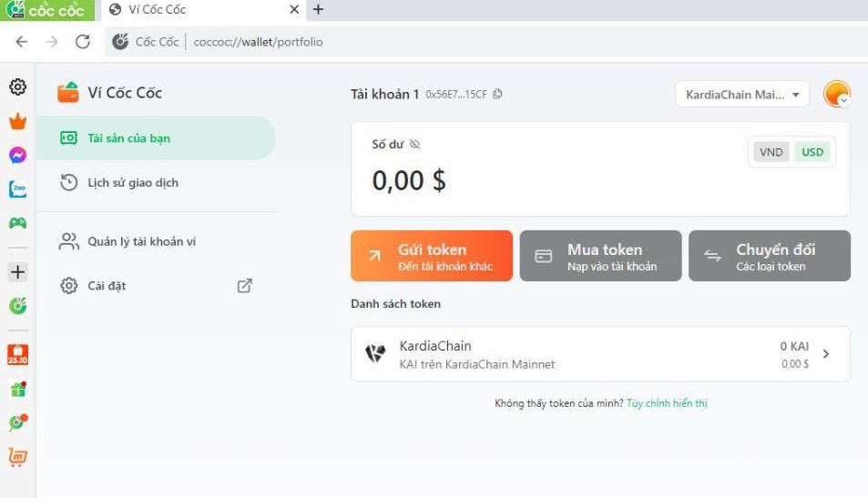Click the Tùy chỉnh hiển thị link
This screenshot has width=868, height=498.
coord(667,403)
